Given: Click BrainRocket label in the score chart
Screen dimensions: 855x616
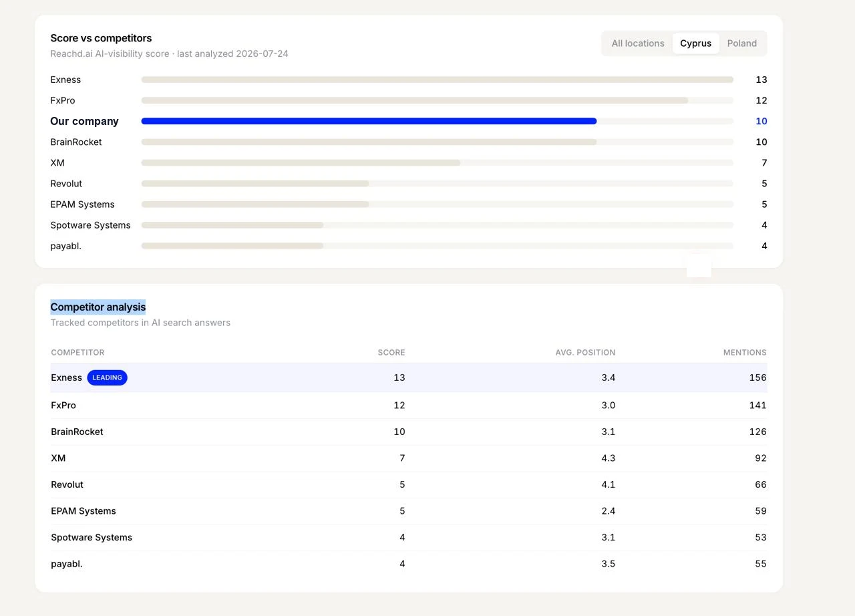Looking at the screenshot, I should pyautogui.click(x=76, y=142).
